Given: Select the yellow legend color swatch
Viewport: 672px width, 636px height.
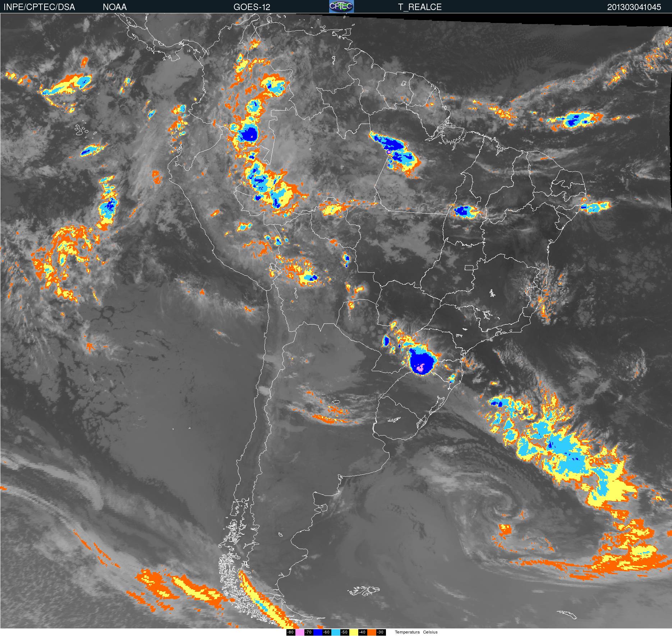Looking at the screenshot, I should (354, 632).
